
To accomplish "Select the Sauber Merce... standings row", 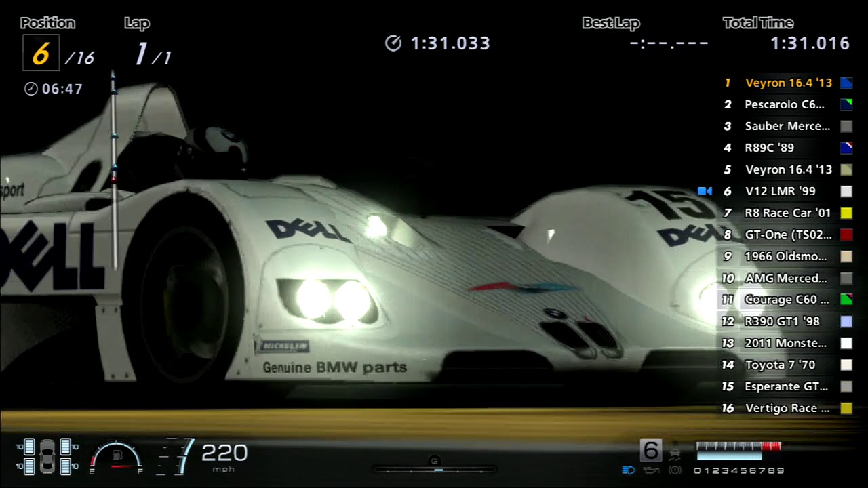I will (x=787, y=126).
